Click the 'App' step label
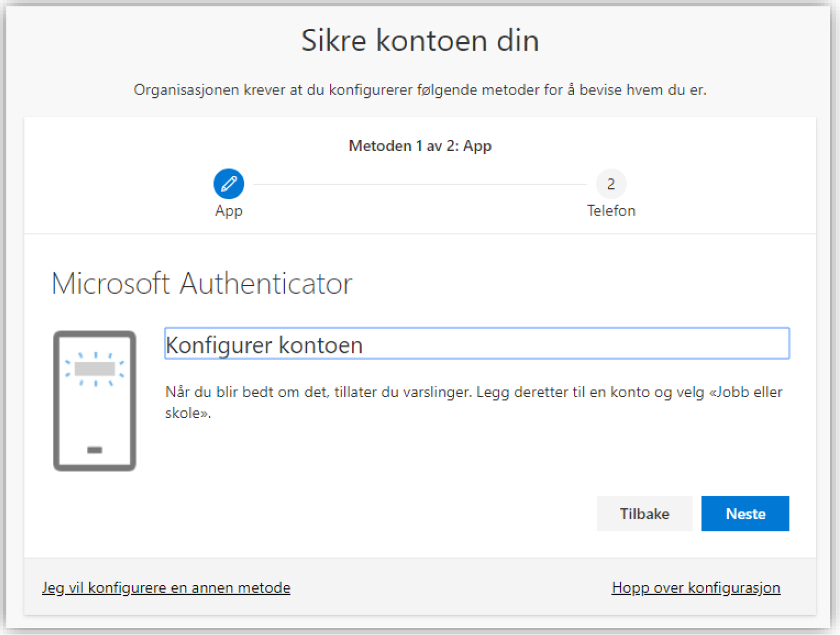Screen dimensions: 840x635 [x=229, y=211]
